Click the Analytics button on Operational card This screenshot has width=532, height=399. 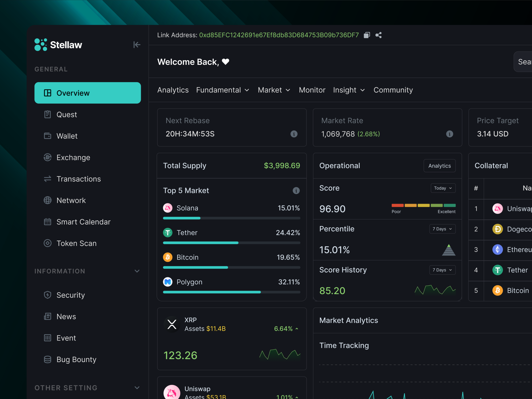[x=439, y=165]
